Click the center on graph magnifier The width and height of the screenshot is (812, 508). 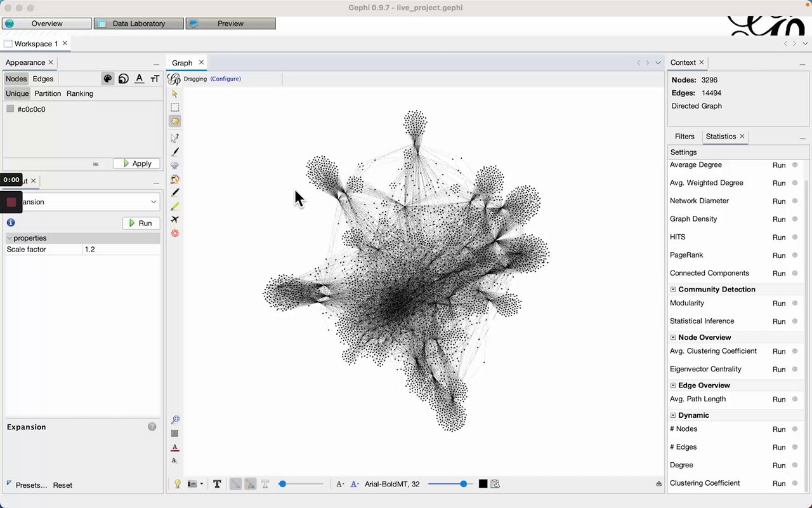175,420
